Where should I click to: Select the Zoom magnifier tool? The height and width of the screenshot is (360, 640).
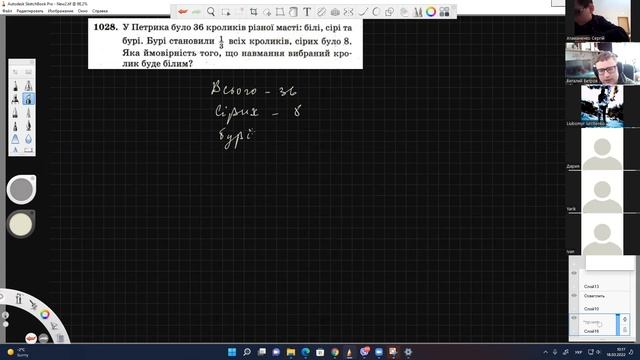pyautogui.click(x=211, y=12)
